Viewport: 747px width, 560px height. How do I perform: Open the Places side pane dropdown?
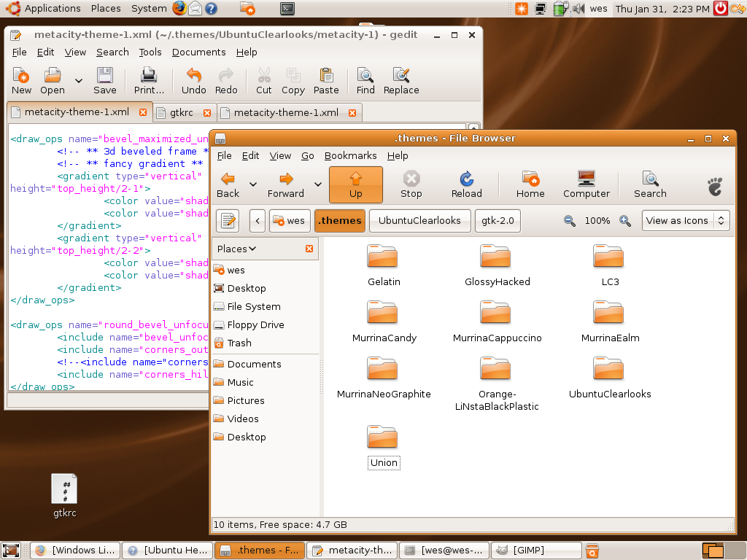point(237,249)
